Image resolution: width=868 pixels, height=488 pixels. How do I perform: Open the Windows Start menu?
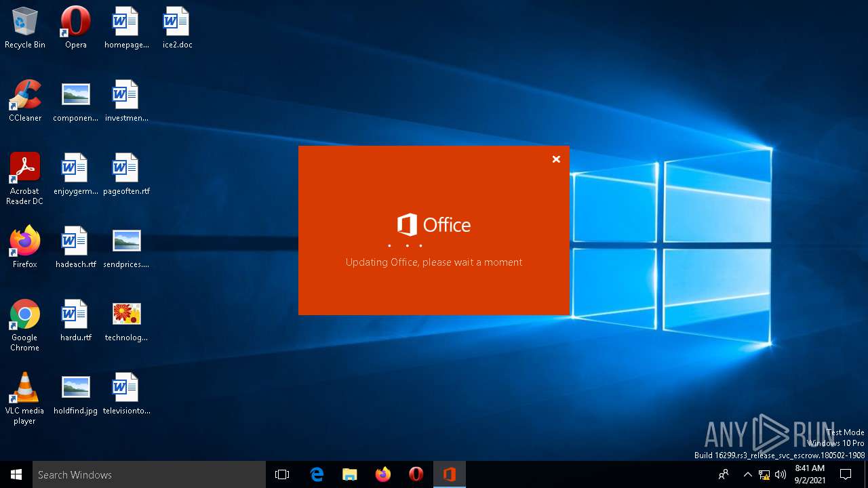point(16,474)
